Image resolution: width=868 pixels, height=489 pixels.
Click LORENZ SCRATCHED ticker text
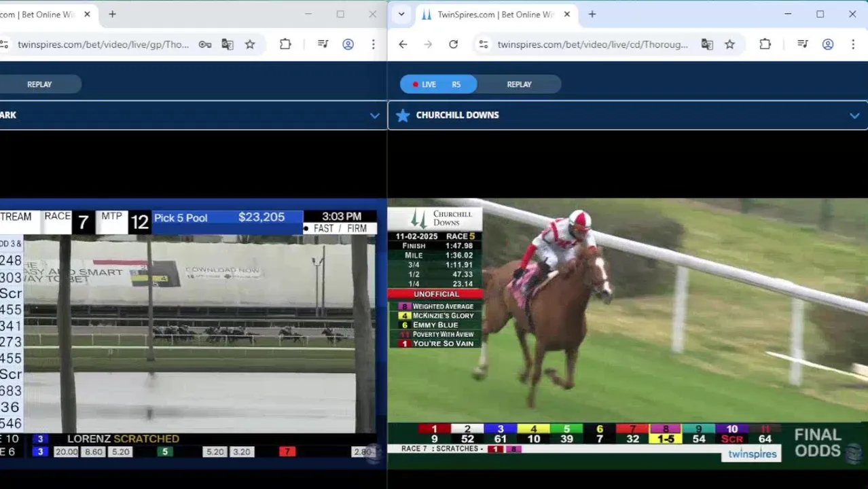123,439
